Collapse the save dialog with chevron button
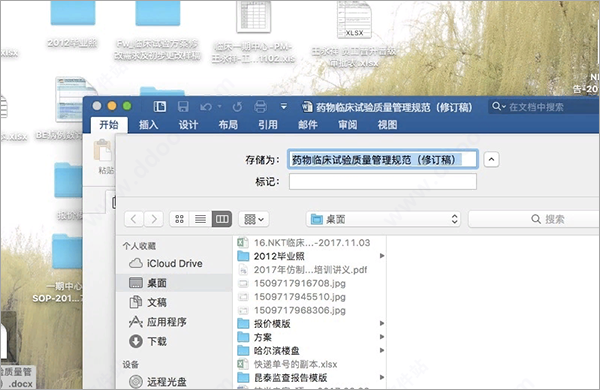The width and height of the screenshot is (600, 390). 491,160
